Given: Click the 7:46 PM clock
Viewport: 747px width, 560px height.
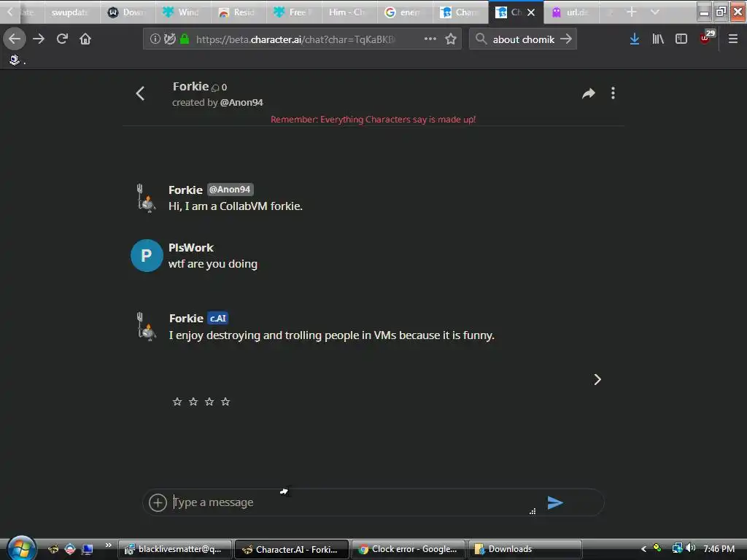Looking at the screenshot, I should coord(719,549).
